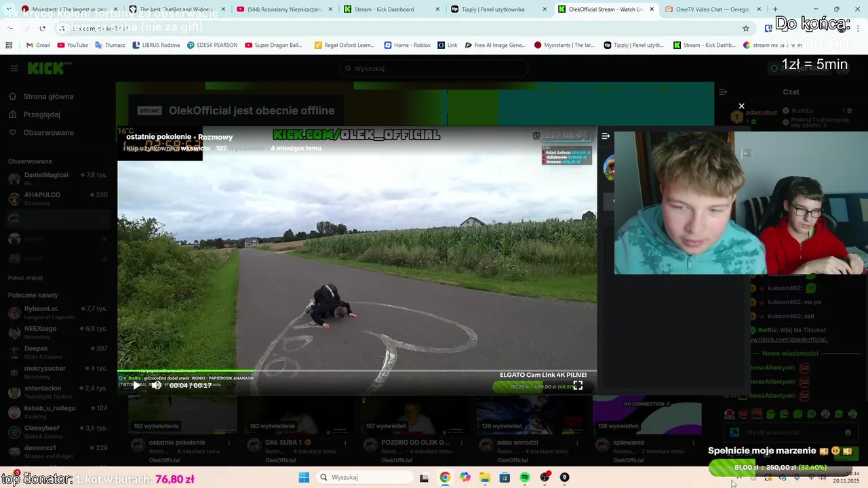Open File Explorer from the taskbar
Screen dimensions: 868x488
point(485,477)
